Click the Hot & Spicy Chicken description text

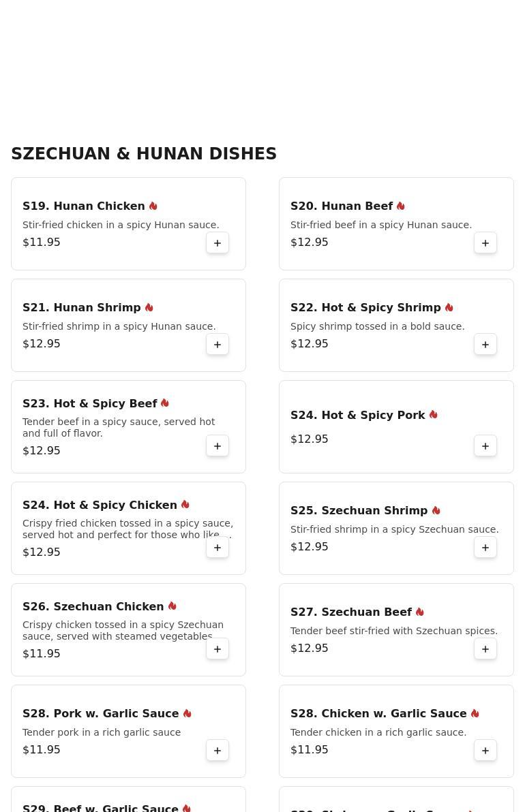click(x=127, y=529)
